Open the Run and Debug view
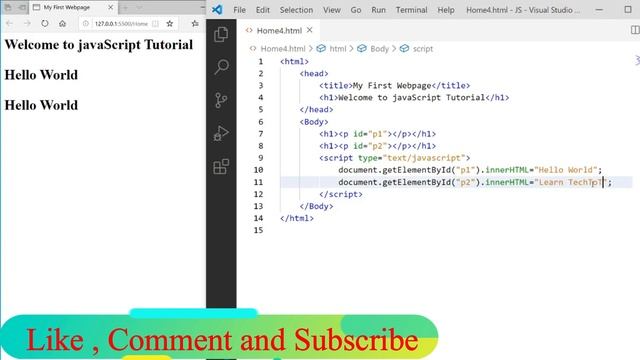640x360 pixels. tap(221, 133)
